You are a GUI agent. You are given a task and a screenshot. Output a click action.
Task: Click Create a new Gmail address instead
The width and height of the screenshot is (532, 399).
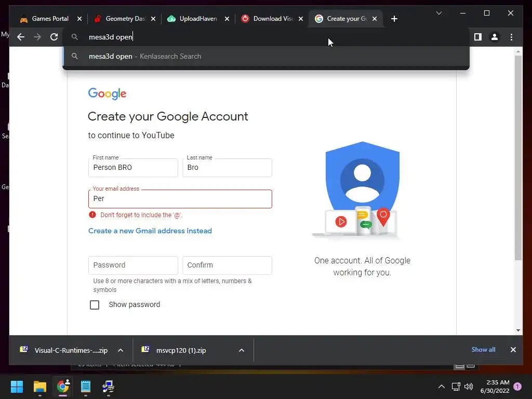tap(150, 231)
